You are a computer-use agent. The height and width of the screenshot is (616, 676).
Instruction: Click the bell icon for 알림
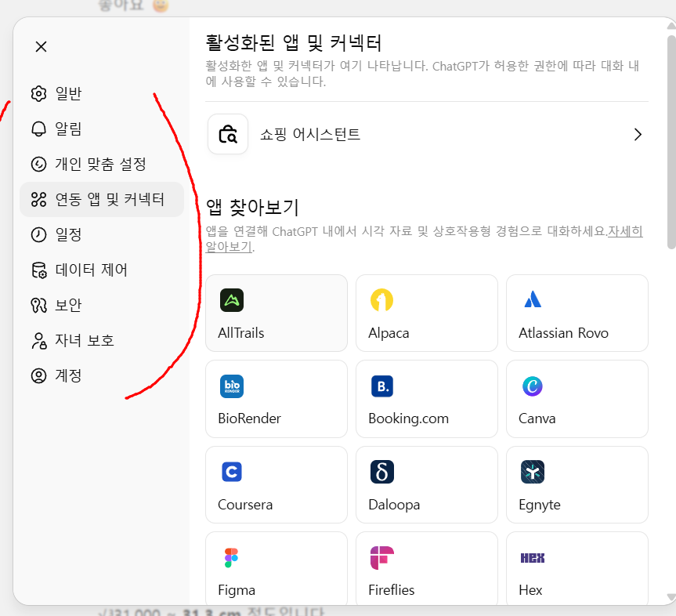click(x=39, y=129)
